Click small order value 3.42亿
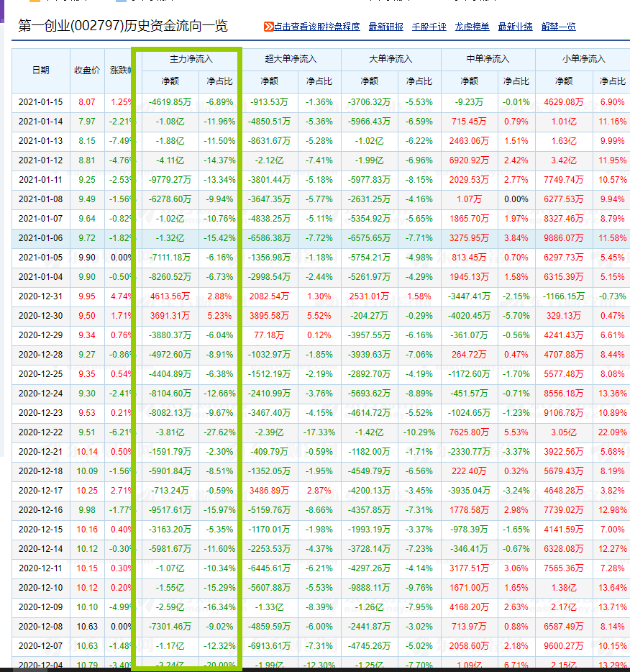 pos(564,160)
